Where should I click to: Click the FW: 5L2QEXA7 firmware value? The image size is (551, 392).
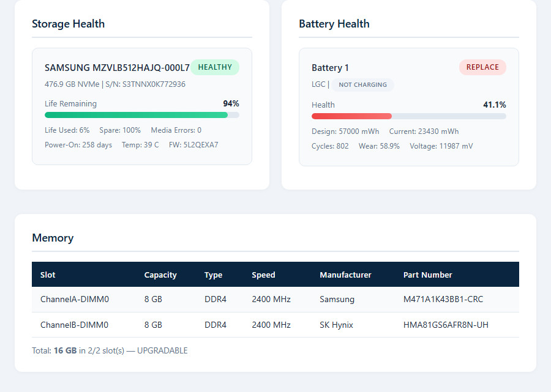click(193, 145)
